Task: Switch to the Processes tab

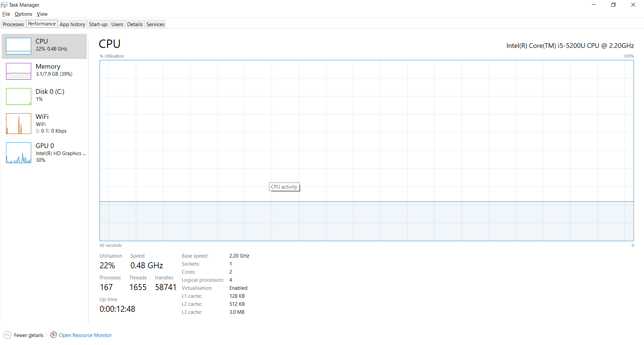Action: 13,24
